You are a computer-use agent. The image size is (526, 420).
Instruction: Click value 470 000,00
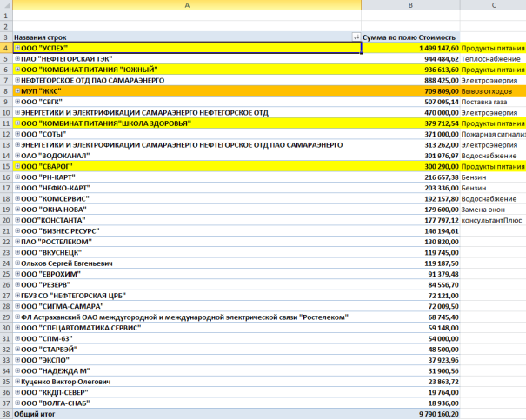(442, 112)
